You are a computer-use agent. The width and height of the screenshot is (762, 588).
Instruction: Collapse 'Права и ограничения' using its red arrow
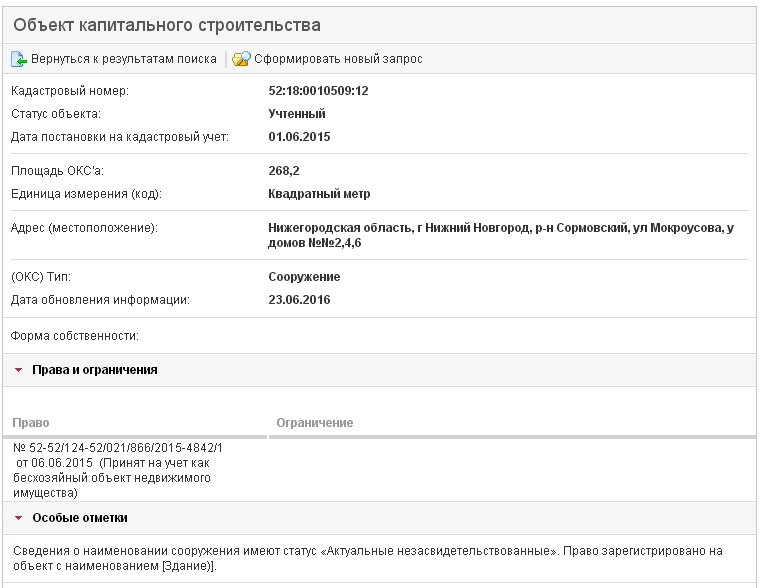[18, 370]
